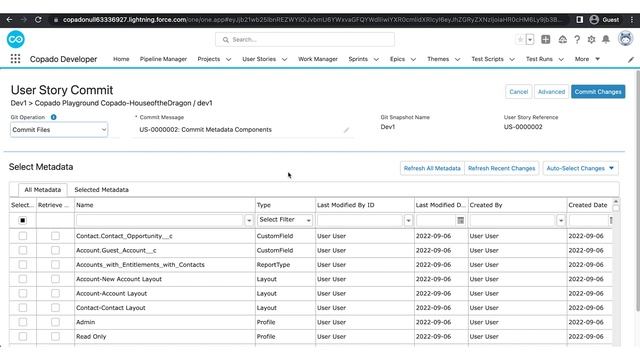Screen dimensions: 640x360
Task: Select the Accounts_with_Entitlements_with_Contacts checkbox
Action: (23, 264)
